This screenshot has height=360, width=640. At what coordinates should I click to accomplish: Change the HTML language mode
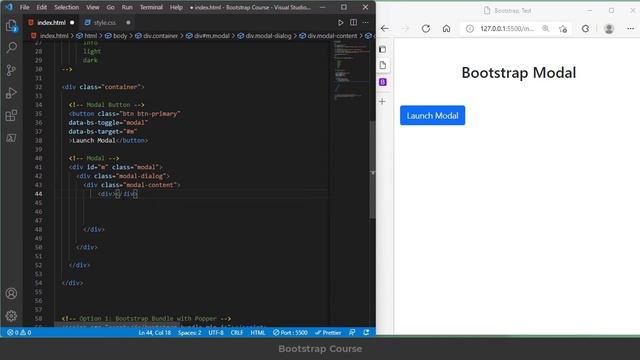tap(258, 333)
